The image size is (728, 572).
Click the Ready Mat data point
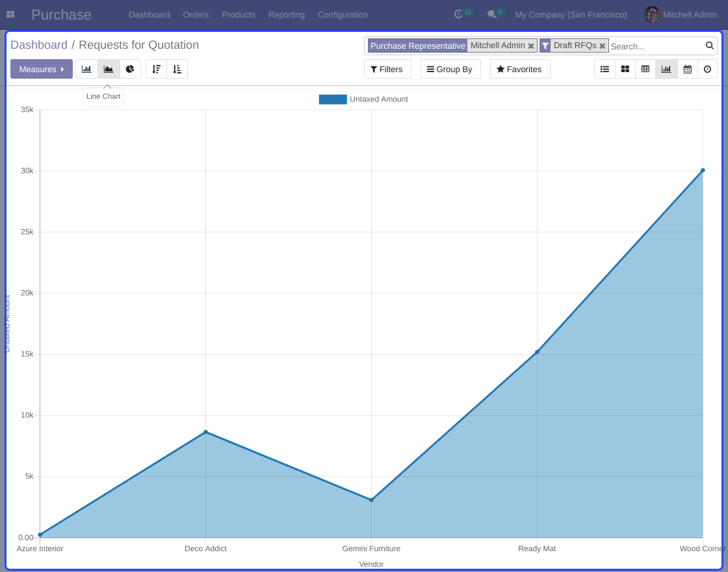coord(537,352)
